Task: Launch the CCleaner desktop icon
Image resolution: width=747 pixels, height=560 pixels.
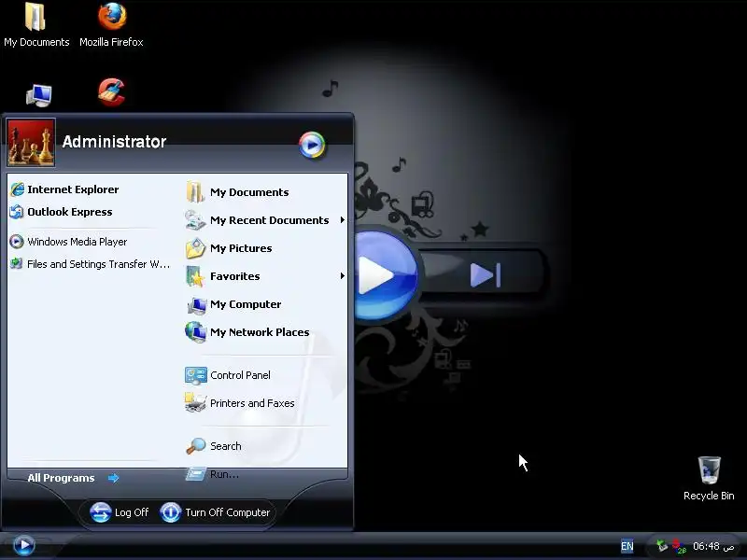Action: 111,91
